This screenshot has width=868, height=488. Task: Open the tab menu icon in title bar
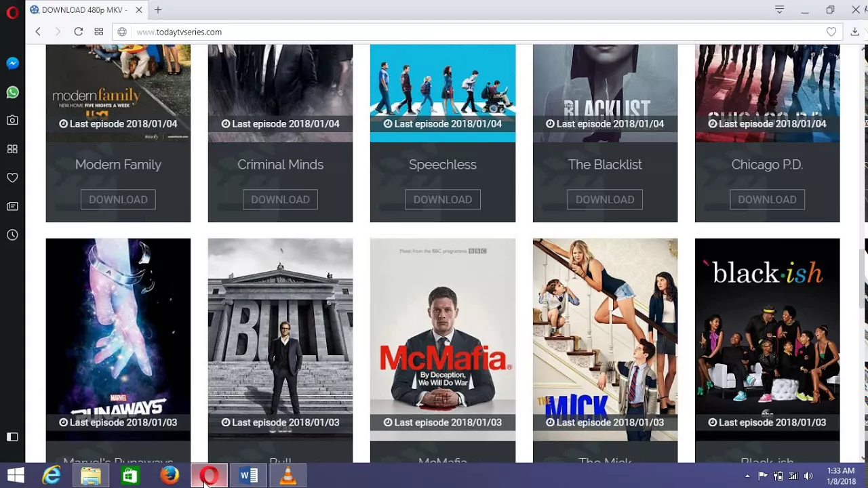coord(779,10)
